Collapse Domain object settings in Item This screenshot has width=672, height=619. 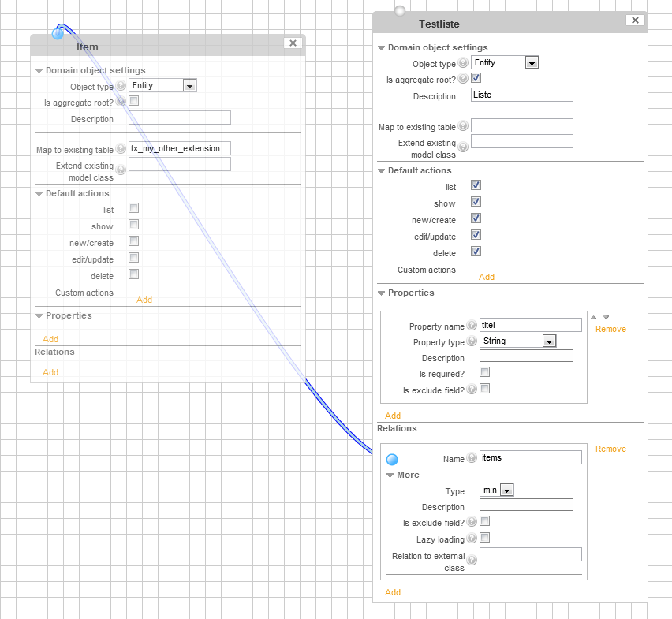point(39,71)
